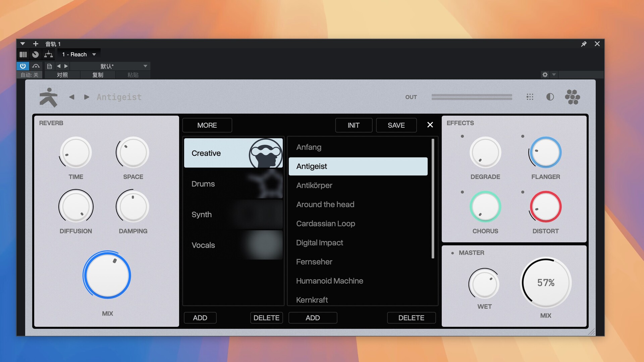
Task: Open the title bar down-arrow menu
Action: tap(22, 44)
